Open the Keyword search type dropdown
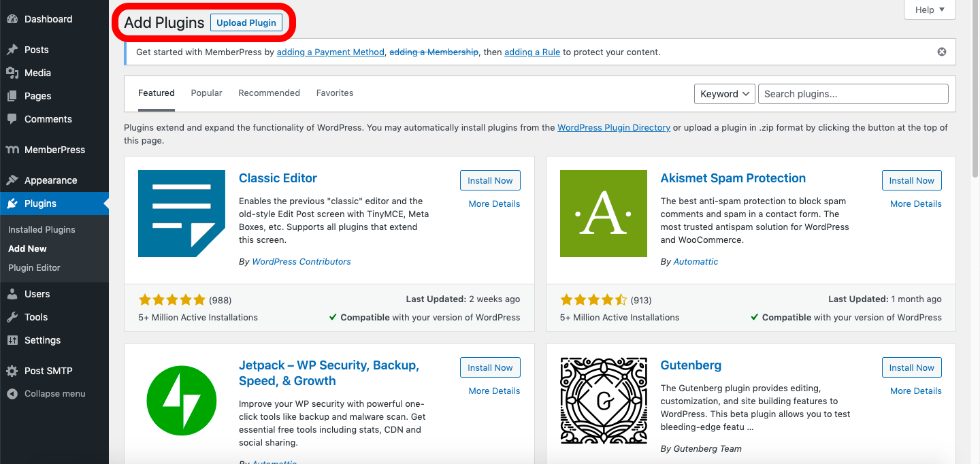The width and height of the screenshot is (980, 464). coord(725,94)
